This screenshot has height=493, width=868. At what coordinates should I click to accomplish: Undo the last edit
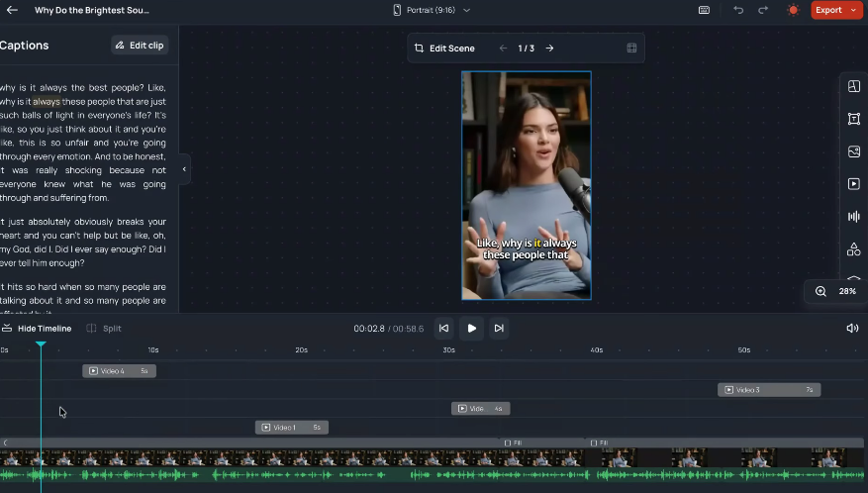[x=738, y=10]
